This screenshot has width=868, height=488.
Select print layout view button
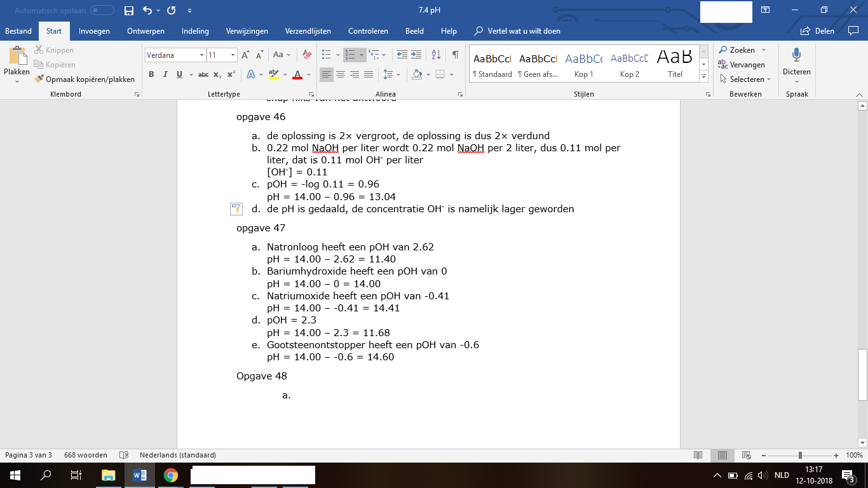(722, 455)
